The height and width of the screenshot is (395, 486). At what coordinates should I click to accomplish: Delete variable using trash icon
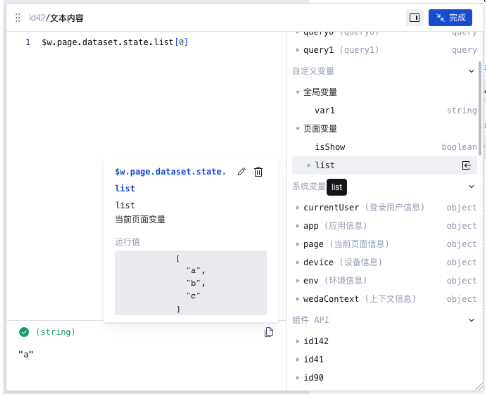pos(258,172)
